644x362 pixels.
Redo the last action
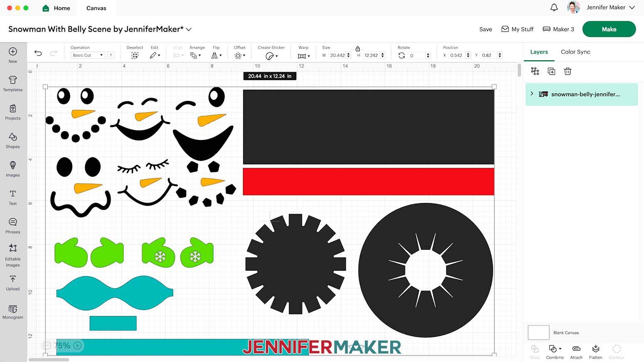[53, 53]
